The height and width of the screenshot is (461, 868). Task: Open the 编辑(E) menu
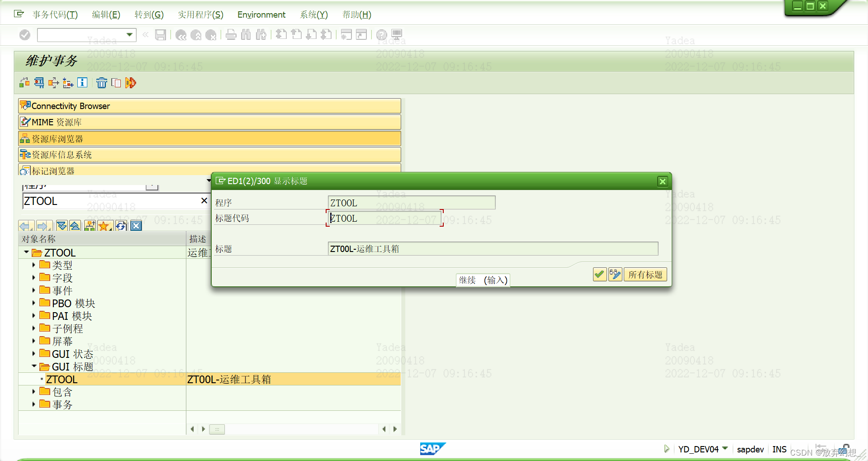(106, 14)
